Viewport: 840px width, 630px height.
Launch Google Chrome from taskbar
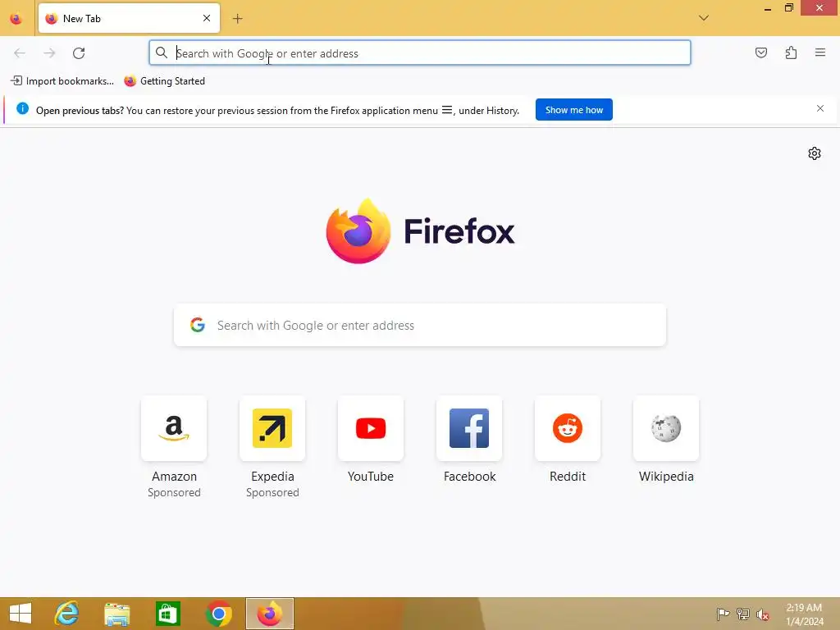pos(218,614)
